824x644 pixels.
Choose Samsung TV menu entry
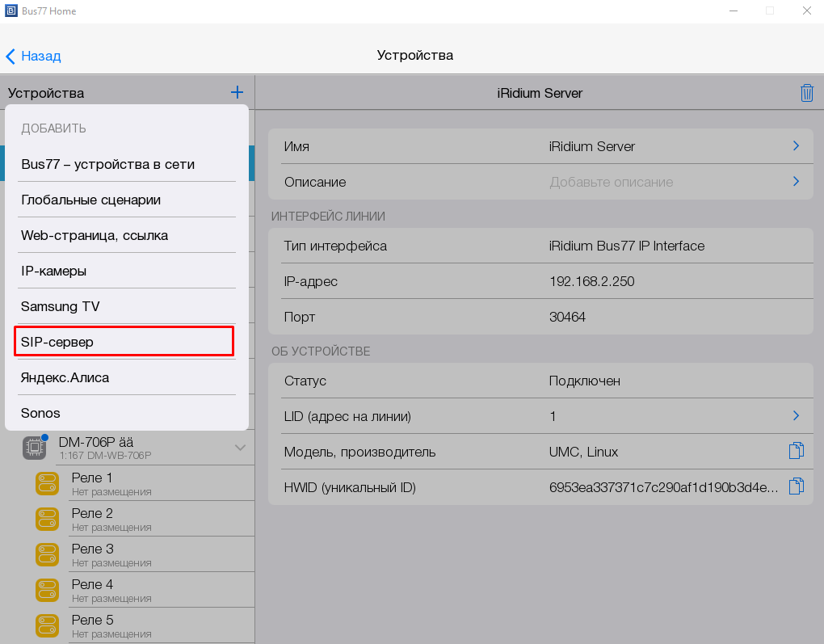click(60, 306)
